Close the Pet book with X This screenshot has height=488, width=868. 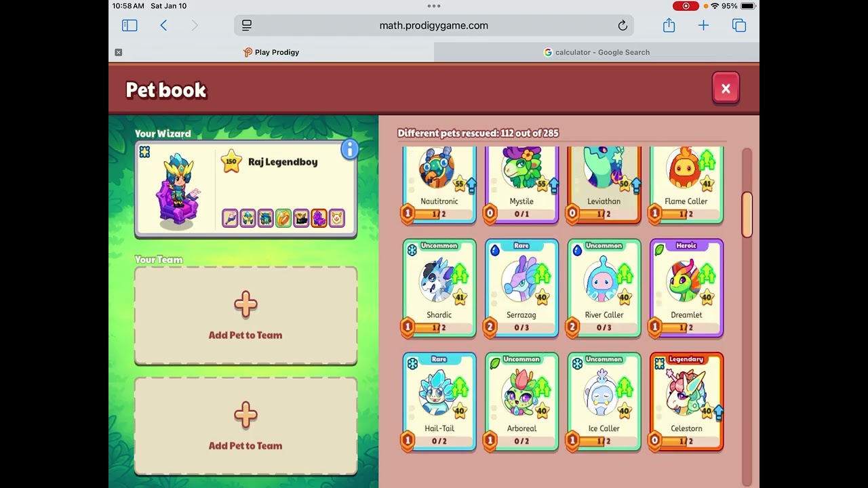(726, 88)
